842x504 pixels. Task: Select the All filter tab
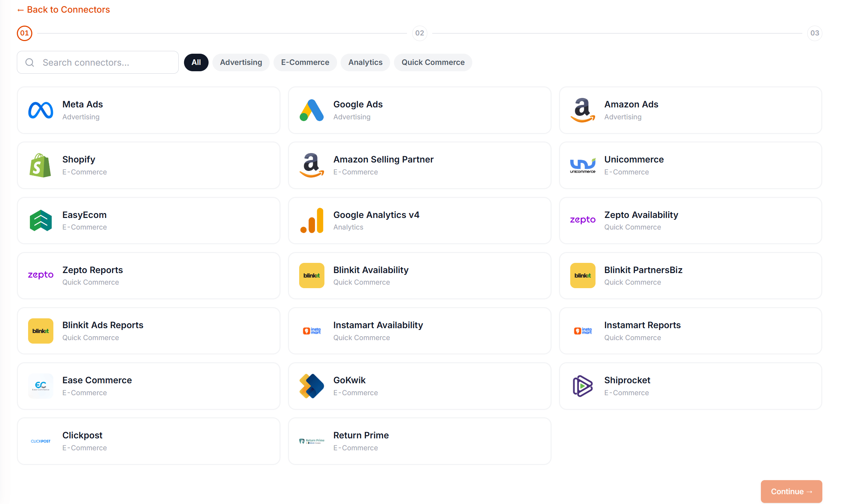coord(196,62)
